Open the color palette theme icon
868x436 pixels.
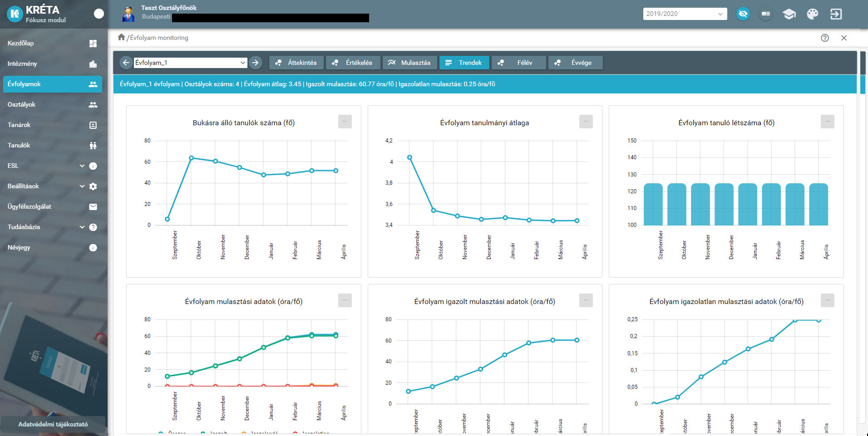(812, 14)
